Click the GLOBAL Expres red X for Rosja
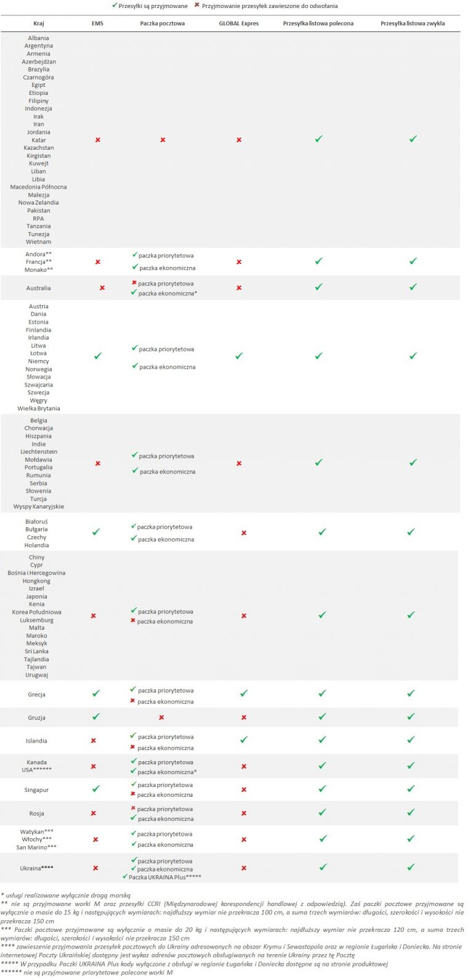Image resolution: width=473 pixels, height=980 pixels. (244, 814)
